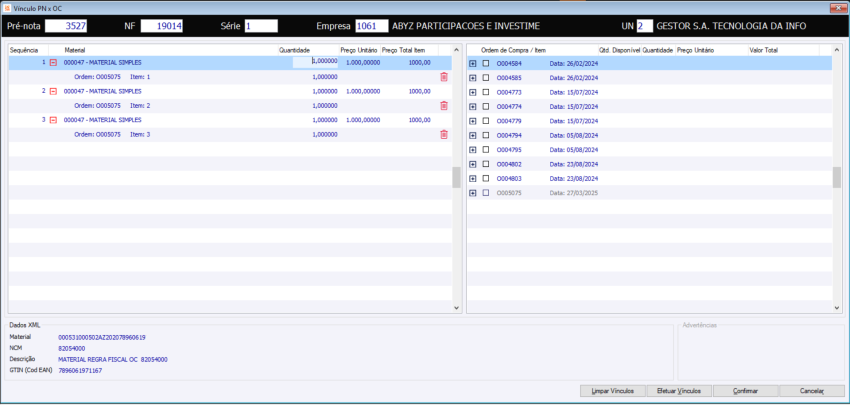Check the box for order O004794

point(486,136)
